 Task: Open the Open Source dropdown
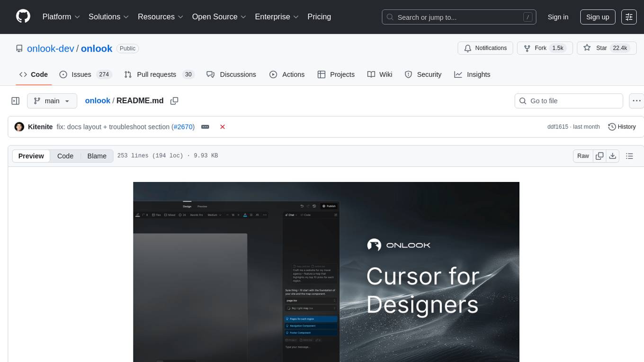219,17
